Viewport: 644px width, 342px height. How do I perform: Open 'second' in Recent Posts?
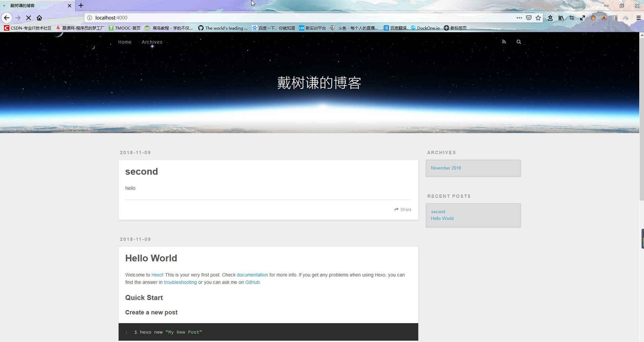(438, 212)
